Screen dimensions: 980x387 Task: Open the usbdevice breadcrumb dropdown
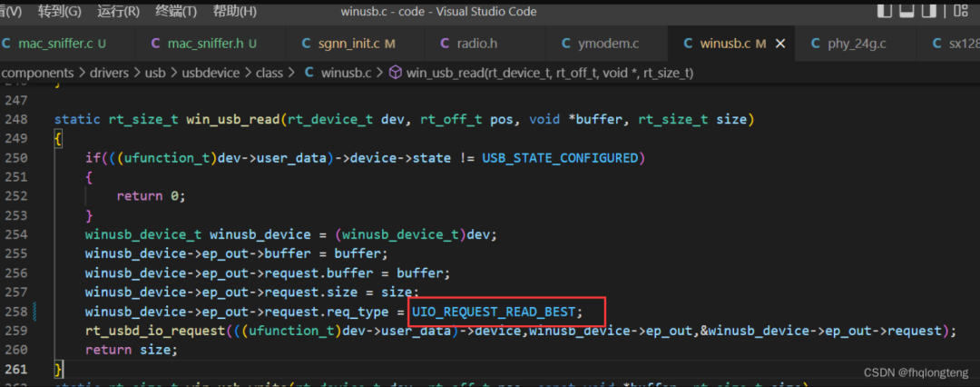(x=211, y=74)
